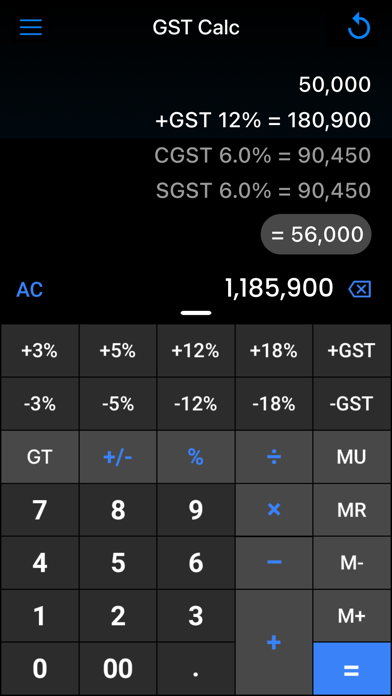This screenshot has width=392, height=696.
Task: Subtract 12% GST
Action: (x=196, y=404)
